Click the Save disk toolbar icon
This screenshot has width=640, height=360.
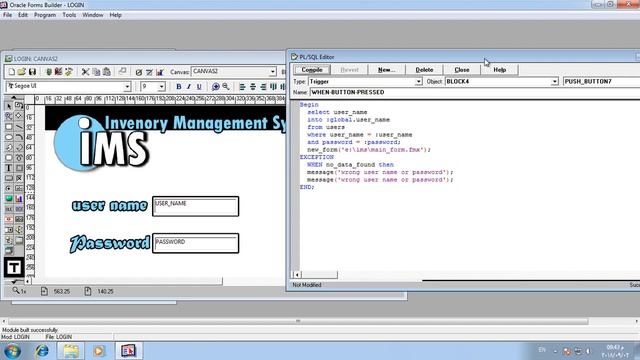pyautogui.click(x=32, y=72)
